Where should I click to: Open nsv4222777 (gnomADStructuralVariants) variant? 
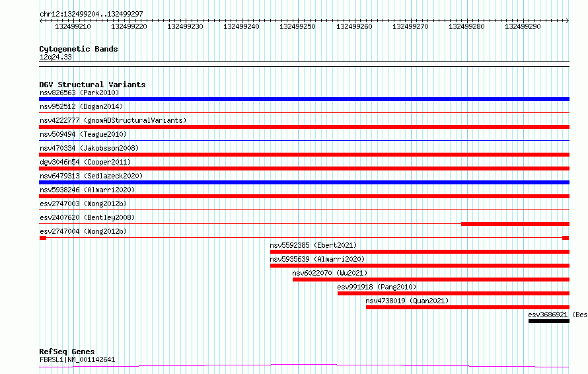pyautogui.click(x=113, y=120)
